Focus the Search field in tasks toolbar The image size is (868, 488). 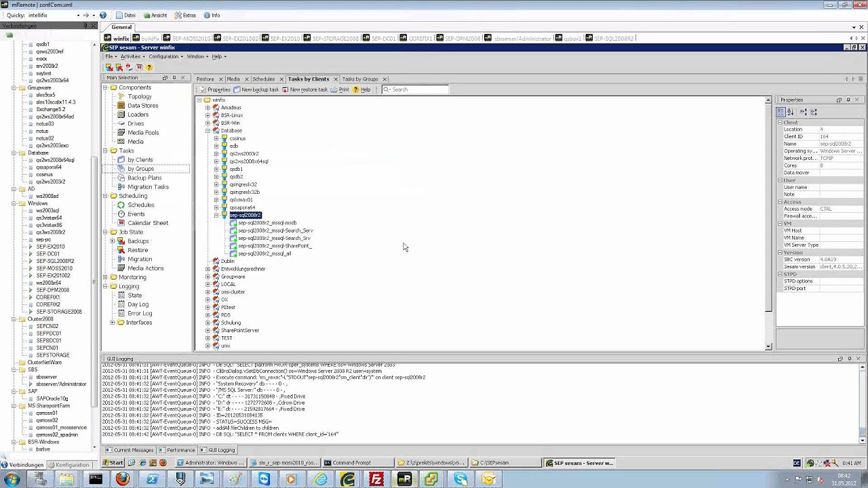(415, 89)
